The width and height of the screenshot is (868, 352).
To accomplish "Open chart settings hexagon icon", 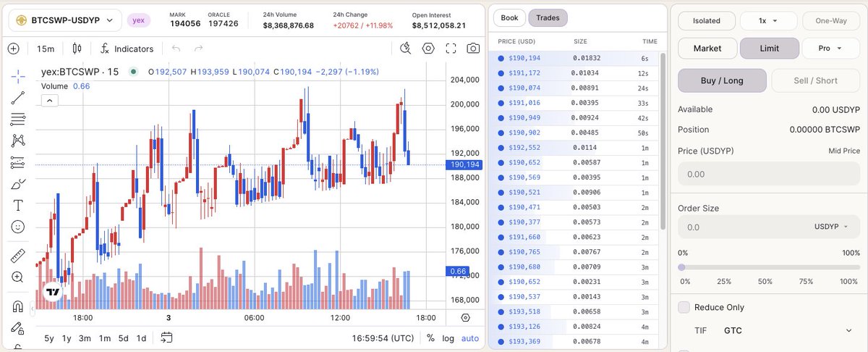I will tap(428, 49).
